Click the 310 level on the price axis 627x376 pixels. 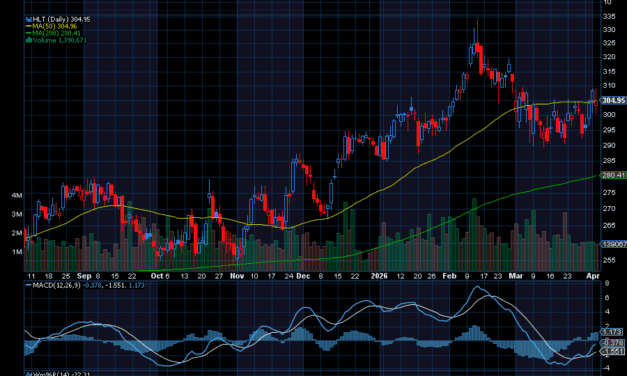click(609, 85)
